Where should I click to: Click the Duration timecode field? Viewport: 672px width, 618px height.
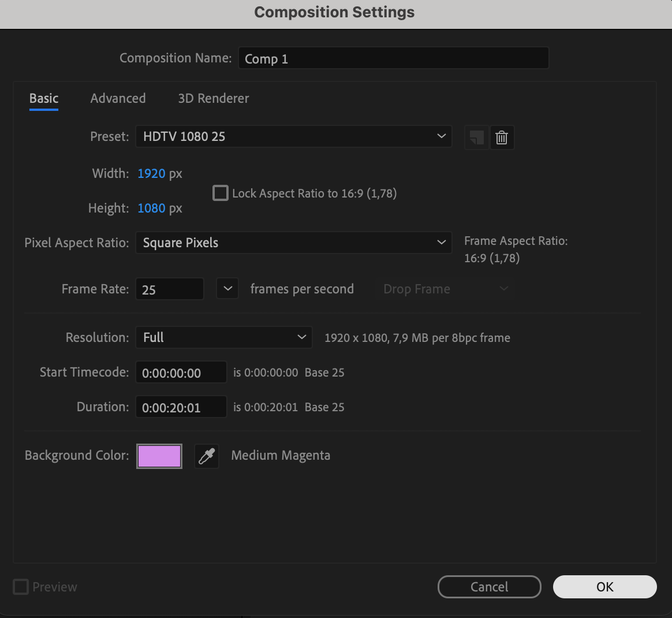(x=181, y=407)
